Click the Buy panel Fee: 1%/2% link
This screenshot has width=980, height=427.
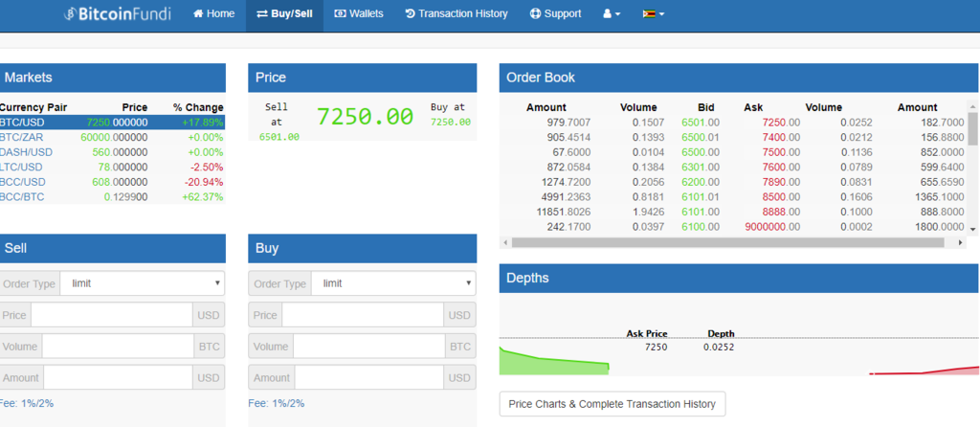point(277,404)
